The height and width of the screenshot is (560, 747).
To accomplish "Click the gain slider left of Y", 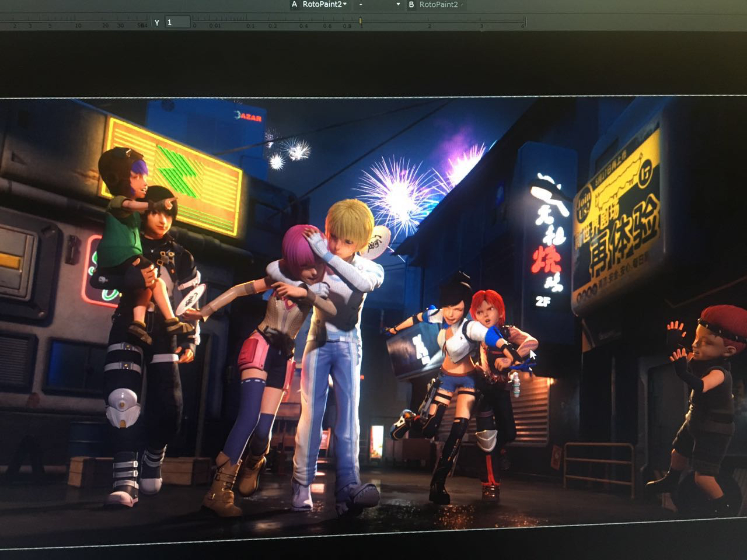I will (x=74, y=23).
